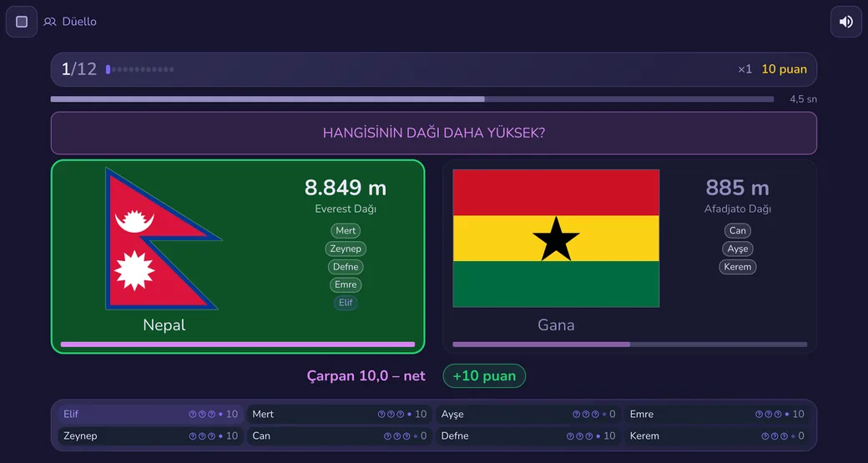Click the stop square icon button
The width and height of the screenshot is (868, 463).
[x=22, y=22]
